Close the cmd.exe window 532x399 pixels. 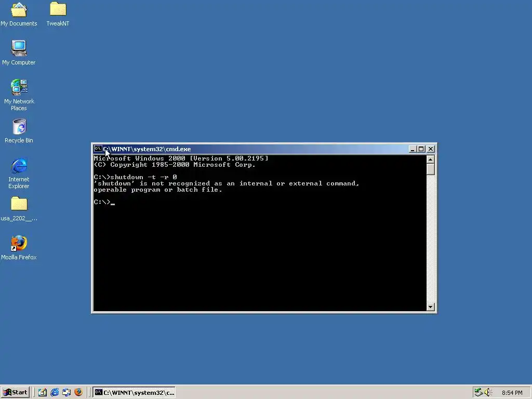point(431,149)
